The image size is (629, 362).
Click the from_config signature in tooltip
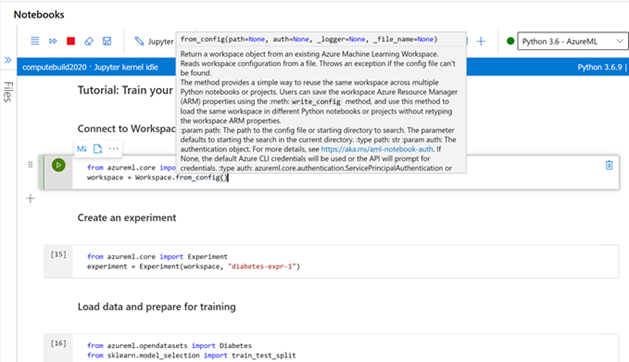309,39
